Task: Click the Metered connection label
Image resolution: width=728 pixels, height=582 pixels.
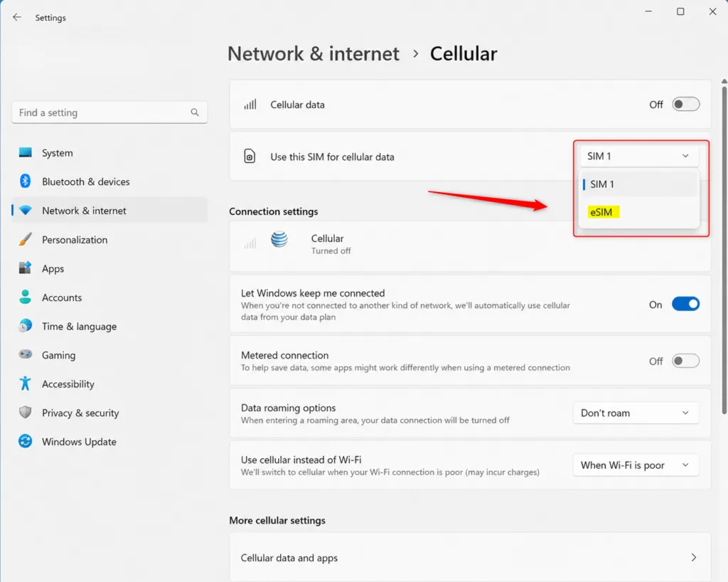Action: (x=284, y=355)
